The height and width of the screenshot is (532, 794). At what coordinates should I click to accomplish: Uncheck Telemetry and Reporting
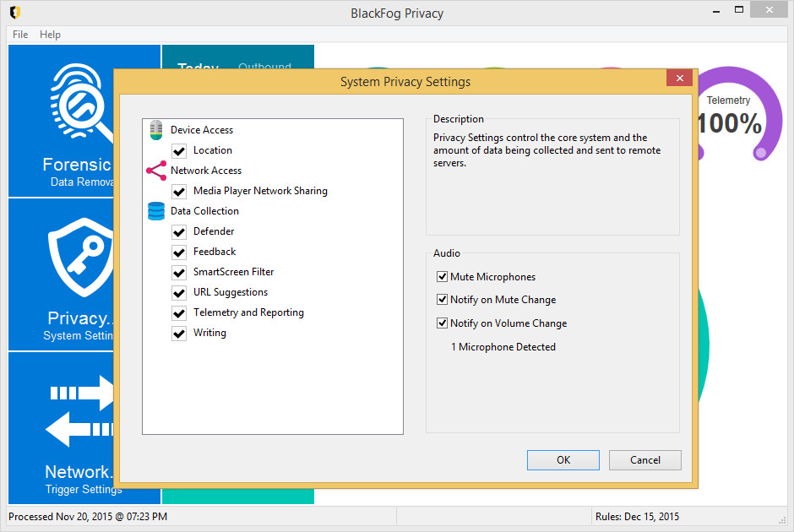tap(179, 312)
